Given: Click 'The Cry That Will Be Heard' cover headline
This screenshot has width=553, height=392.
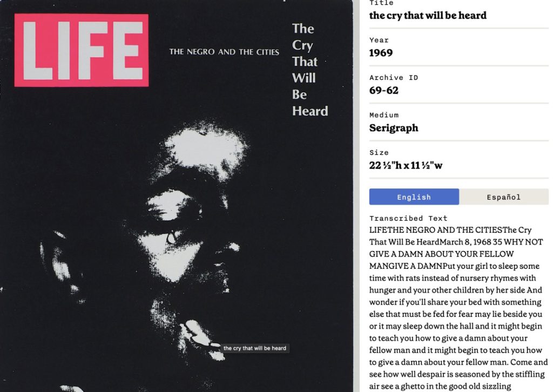Looking at the screenshot, I should click(309, 70).
